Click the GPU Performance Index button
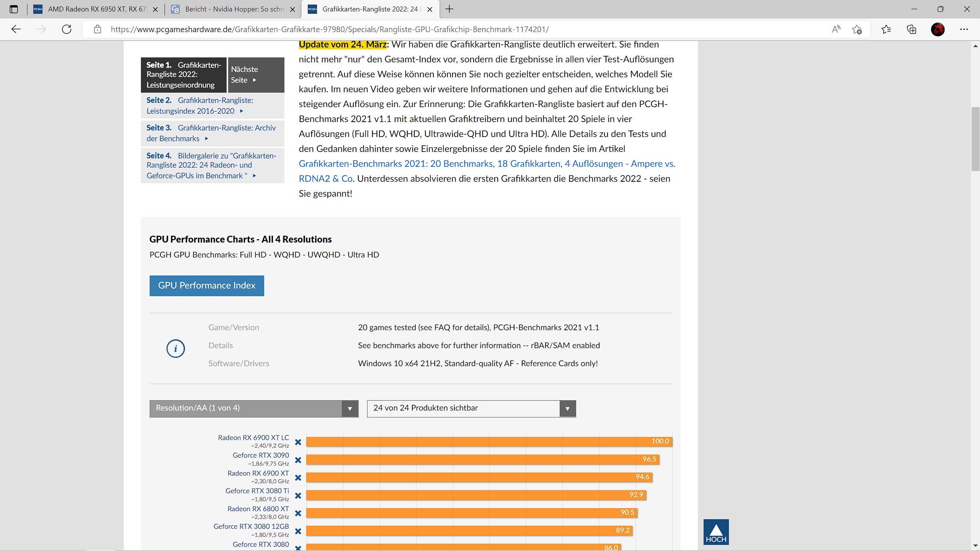 click(x=207, y=285)
